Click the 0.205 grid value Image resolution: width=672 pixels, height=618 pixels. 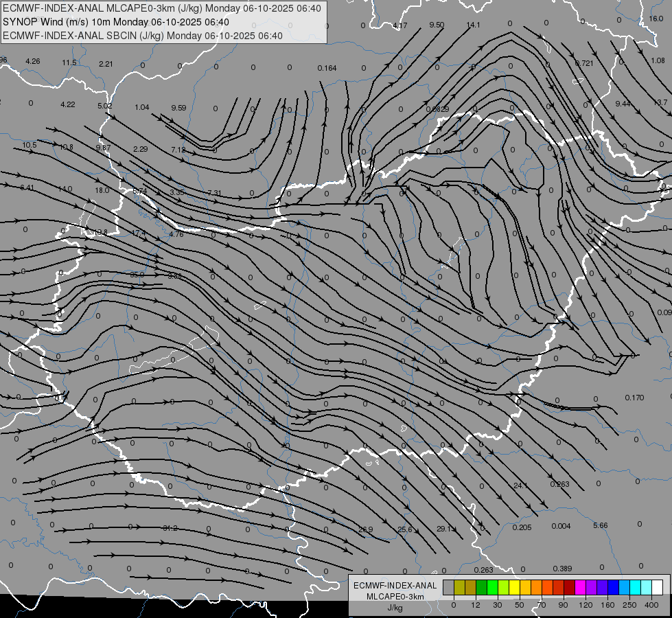tap(522, 527)
